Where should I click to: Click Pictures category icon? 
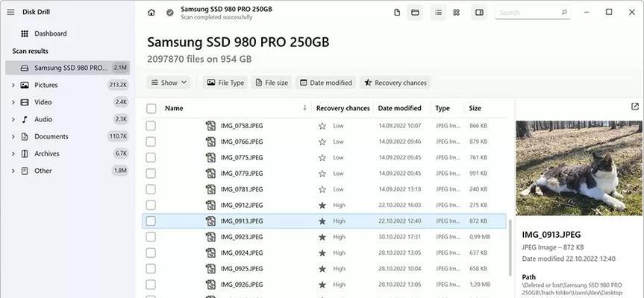(x=25, y=85)
